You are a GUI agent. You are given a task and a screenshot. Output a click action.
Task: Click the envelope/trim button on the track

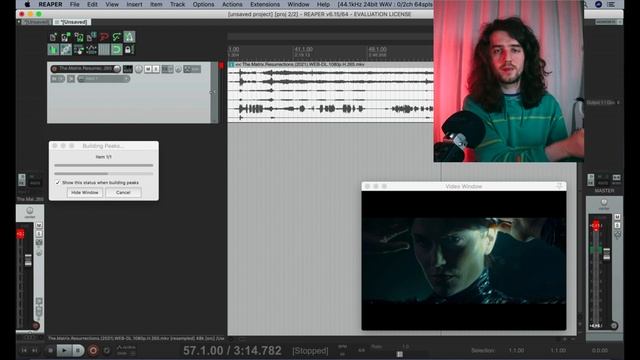tap(192, 69)
